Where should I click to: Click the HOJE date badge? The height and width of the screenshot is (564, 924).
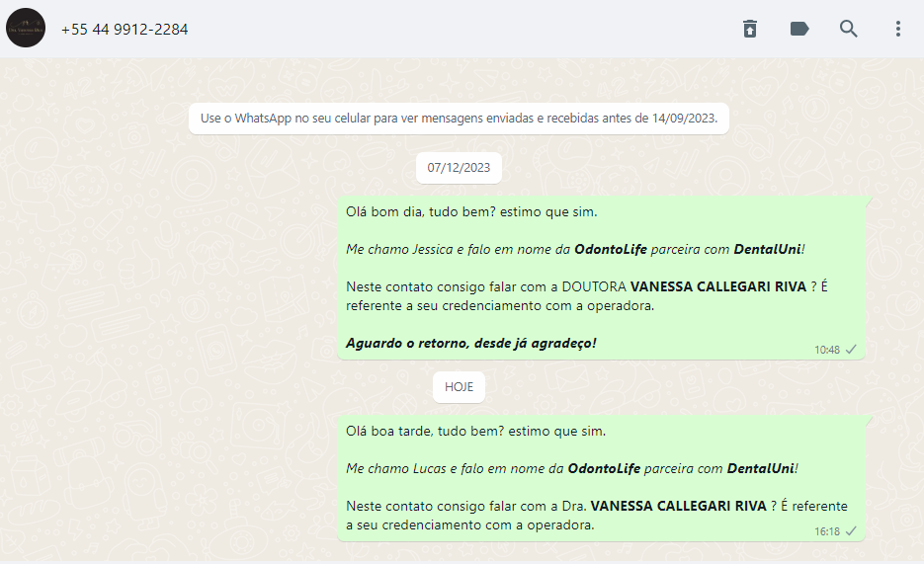point(459,387)
